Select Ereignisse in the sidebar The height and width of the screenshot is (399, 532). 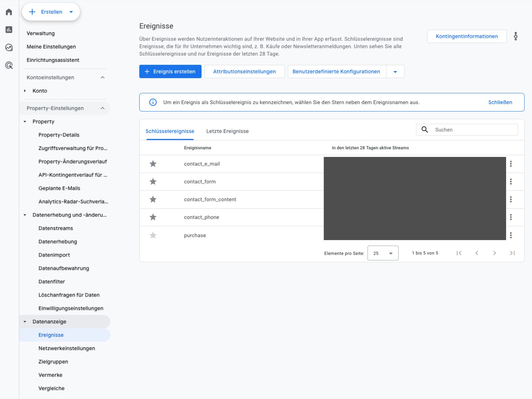[x=65, y=335]
